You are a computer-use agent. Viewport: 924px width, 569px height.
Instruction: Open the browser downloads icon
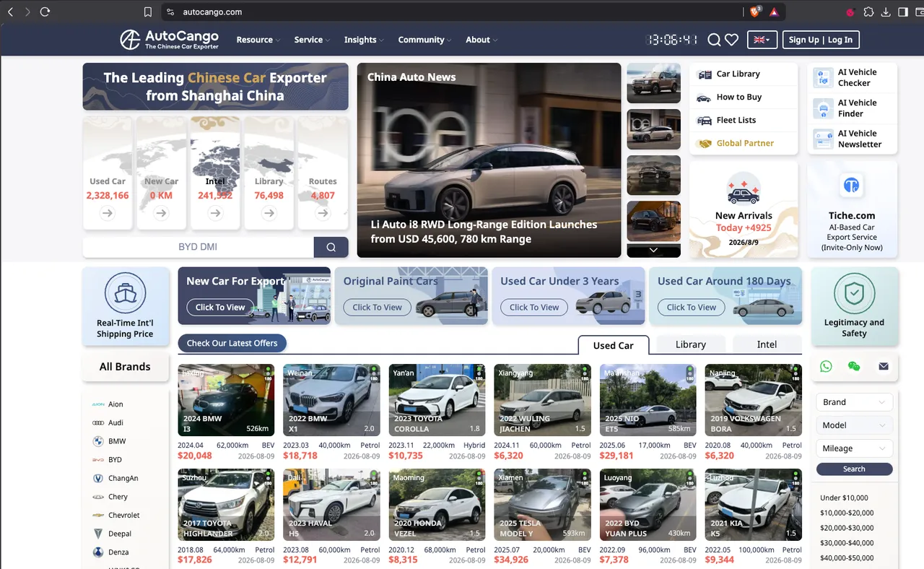(x=886, y=12)
